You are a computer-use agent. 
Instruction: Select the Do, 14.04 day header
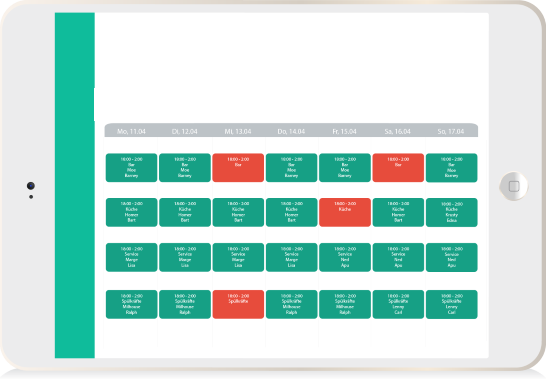click(x=291, y=131)
